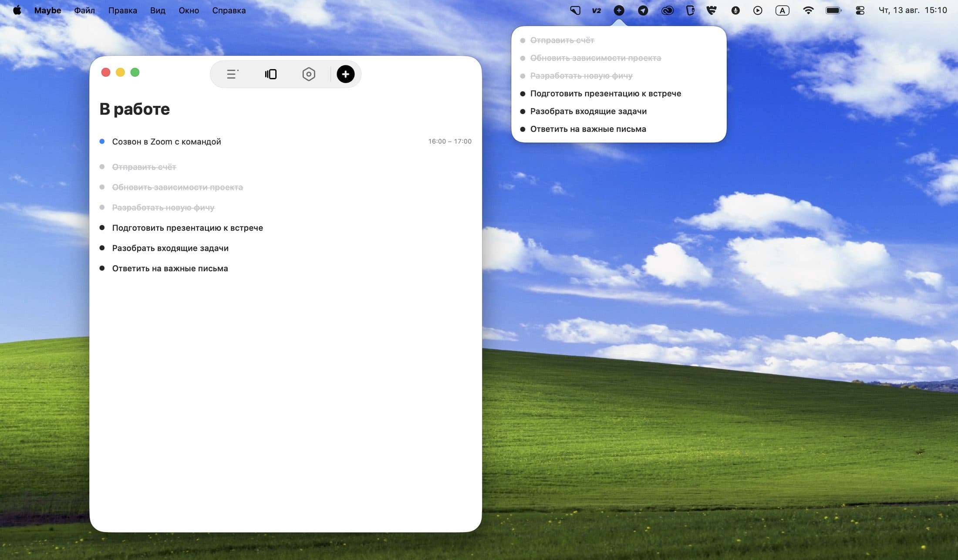Select 'Разработать новую фичу' in popover
Screen dimensions: 958x560
click(581, 76)
